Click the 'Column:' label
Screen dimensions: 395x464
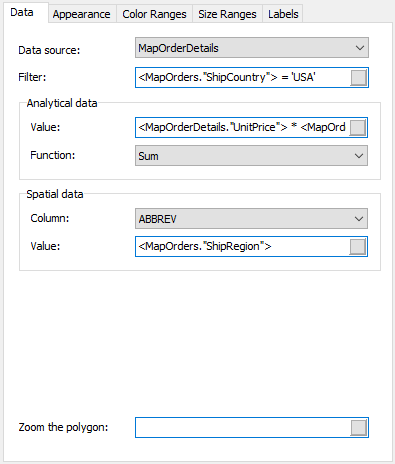click(x=50, y=218)
